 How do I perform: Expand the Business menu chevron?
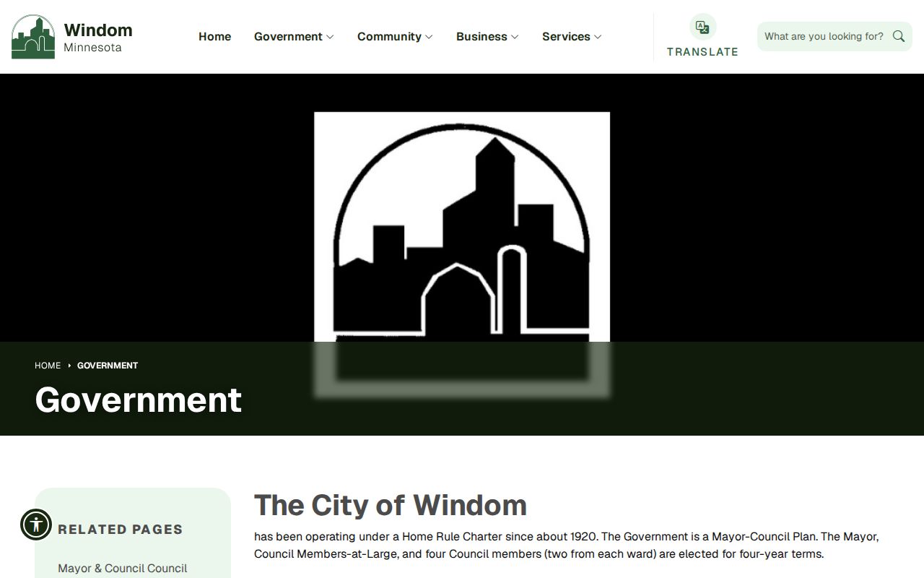pyautogui.click(x=515, y=37)
